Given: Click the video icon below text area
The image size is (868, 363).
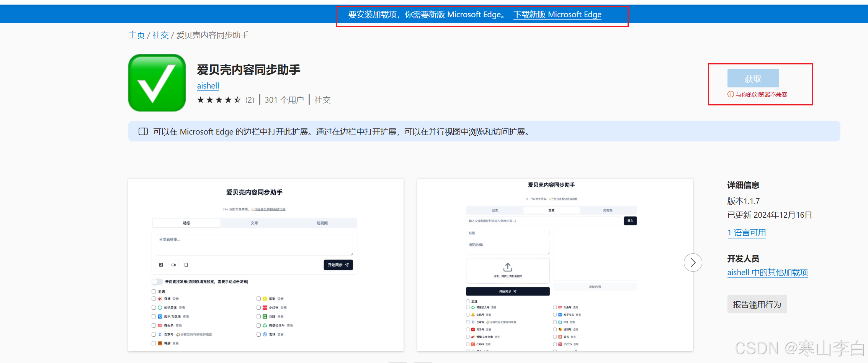Looking at the screenshot, I should 173,265.
